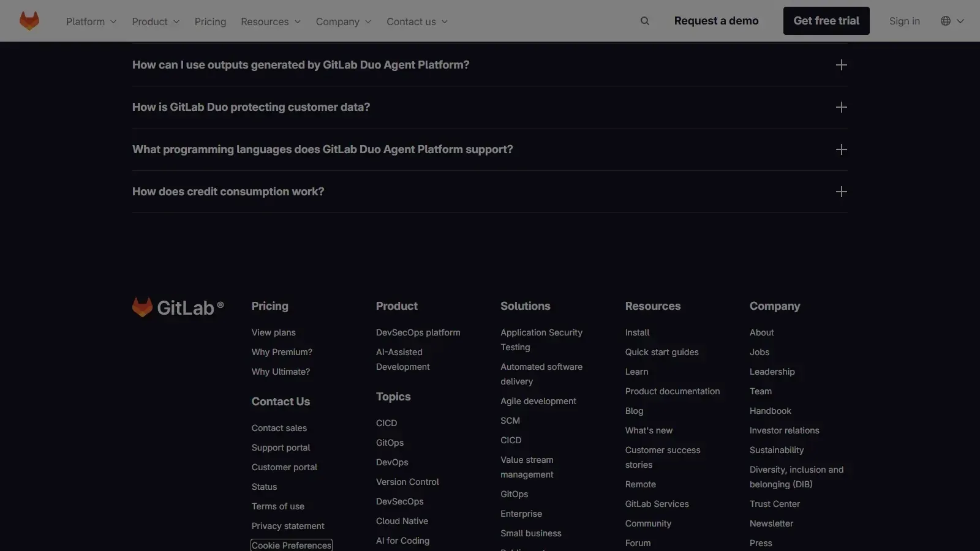Open the Product dropdown in header
Screen dimensions: 980x551
click(x=156, y=21)
